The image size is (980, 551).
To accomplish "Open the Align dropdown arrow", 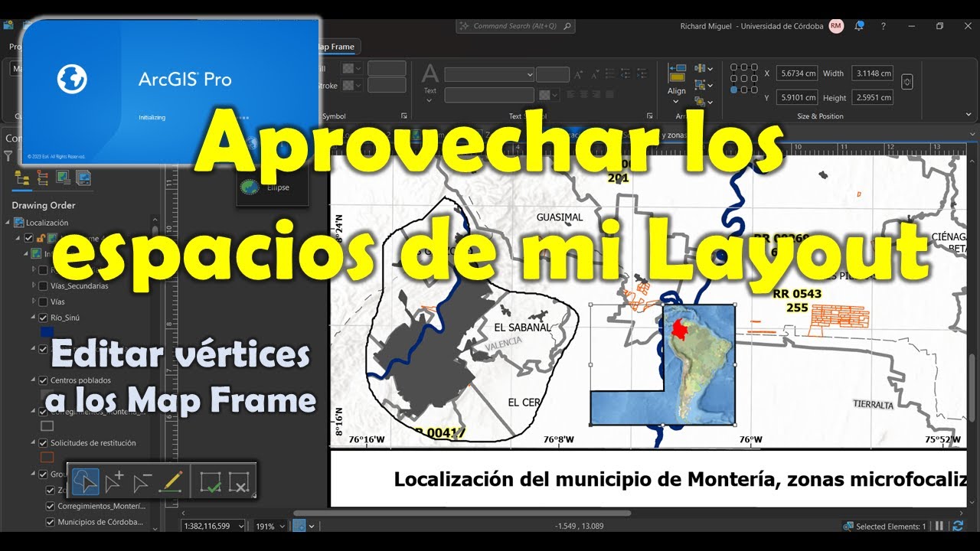I will 677,103.
